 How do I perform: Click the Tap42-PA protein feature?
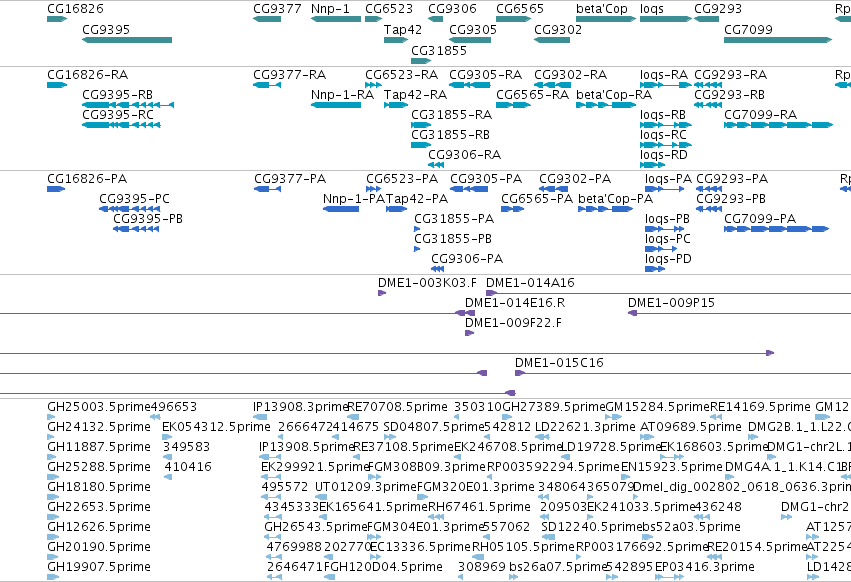tap(396, 209)
